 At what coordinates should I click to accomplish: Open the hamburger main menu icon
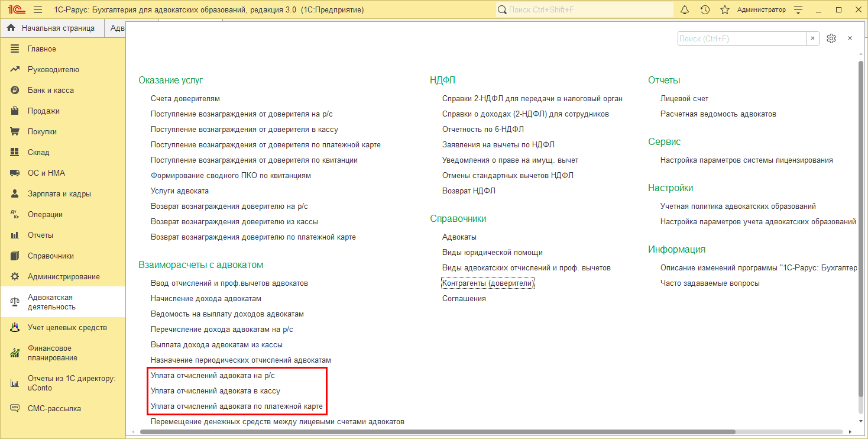[x=38, y=10]
